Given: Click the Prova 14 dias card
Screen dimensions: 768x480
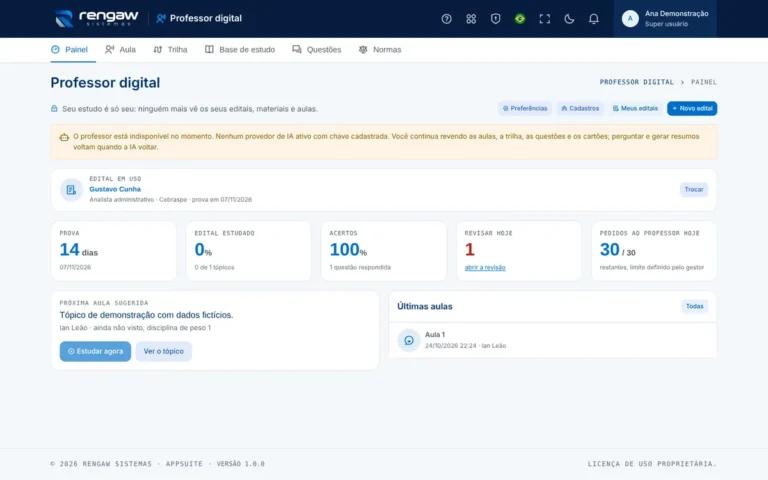Looking at the screenshot, I should click(x=114, y=251).
